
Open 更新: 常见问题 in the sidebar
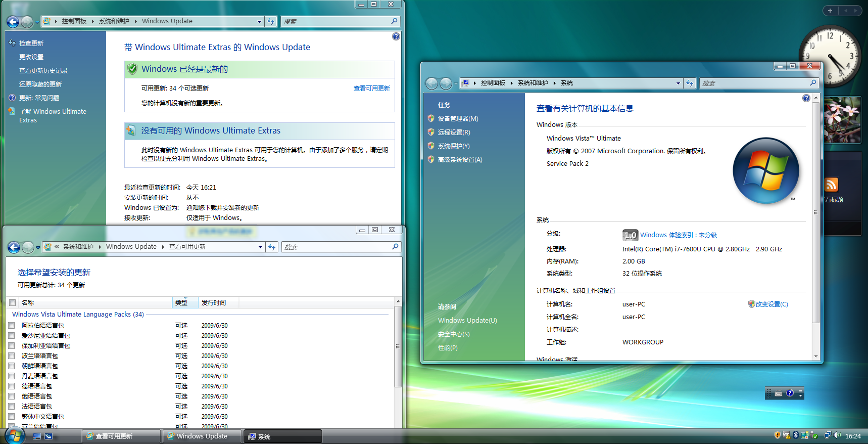[39, 98]
